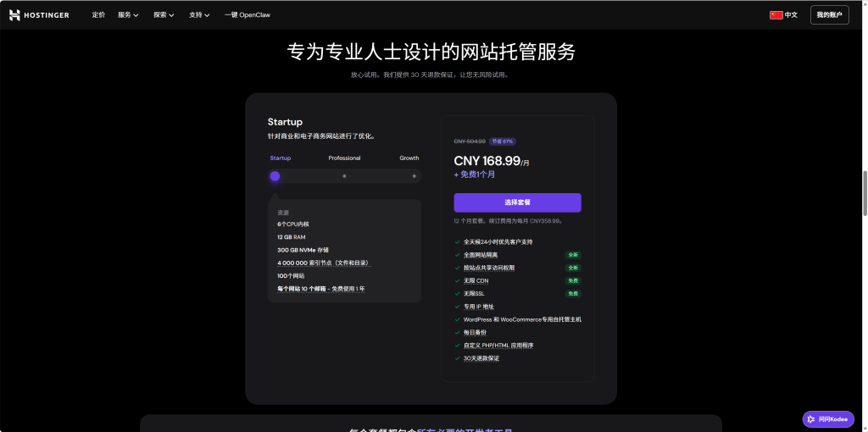This screenshot has width=868, height=432.
Task: Click the China flag language icon
Action: tap(776, 14)
